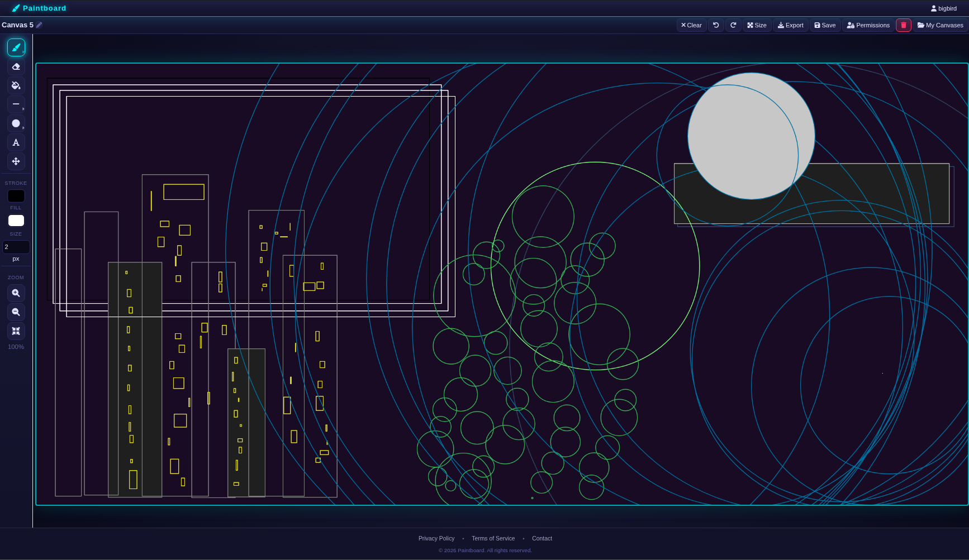Undo the last drawing action
969x560 pixels.
(716, 25)
